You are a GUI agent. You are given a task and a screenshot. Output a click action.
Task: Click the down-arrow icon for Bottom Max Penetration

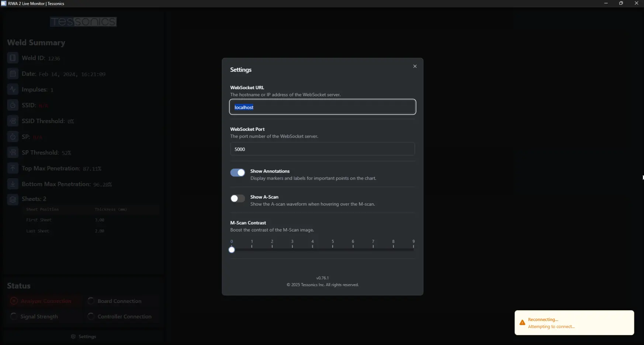tap(13, 184)
